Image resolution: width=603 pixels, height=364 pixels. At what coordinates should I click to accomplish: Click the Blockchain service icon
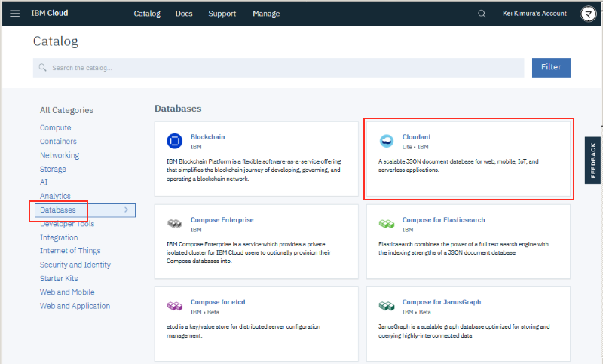(x=175, y=141)
